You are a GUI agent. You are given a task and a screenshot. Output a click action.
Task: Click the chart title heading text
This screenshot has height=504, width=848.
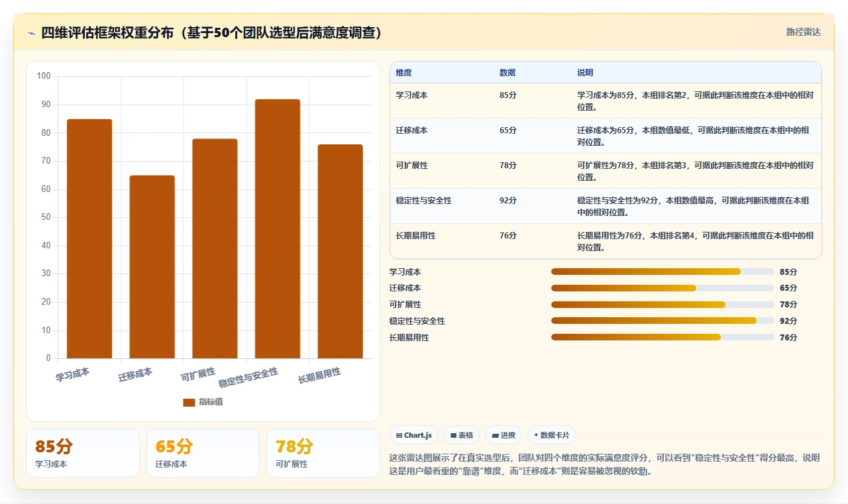click(x=212, y=33)
